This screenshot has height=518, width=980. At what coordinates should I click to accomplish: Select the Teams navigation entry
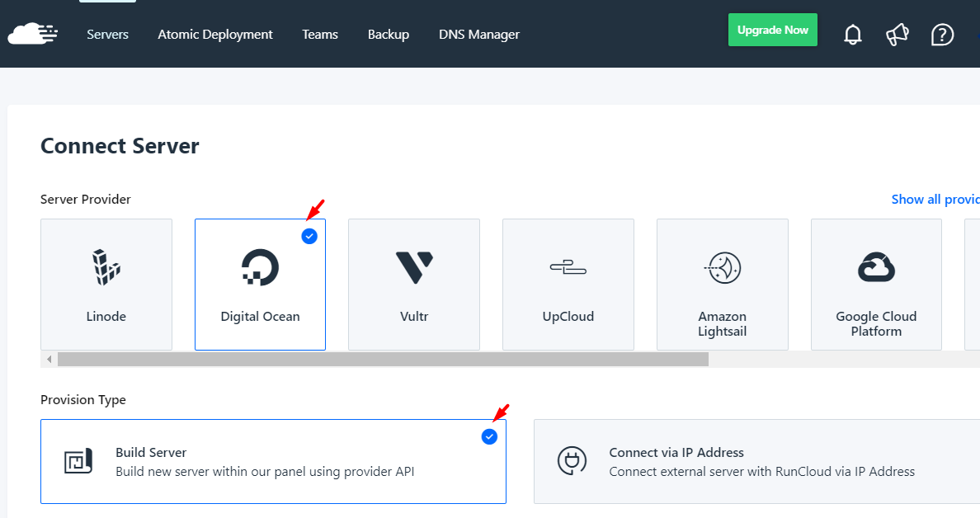click(x=320, y=34)
